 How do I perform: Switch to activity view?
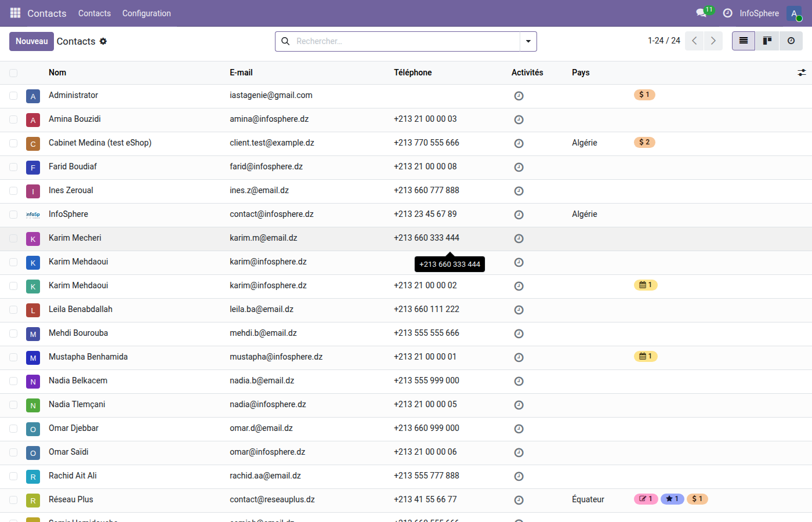click(791, 41)
